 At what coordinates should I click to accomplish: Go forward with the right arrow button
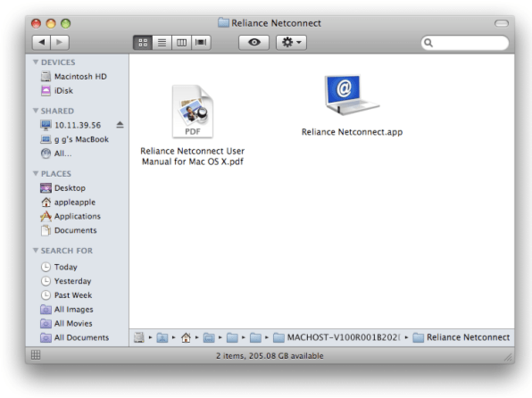(x=60, y=43)
